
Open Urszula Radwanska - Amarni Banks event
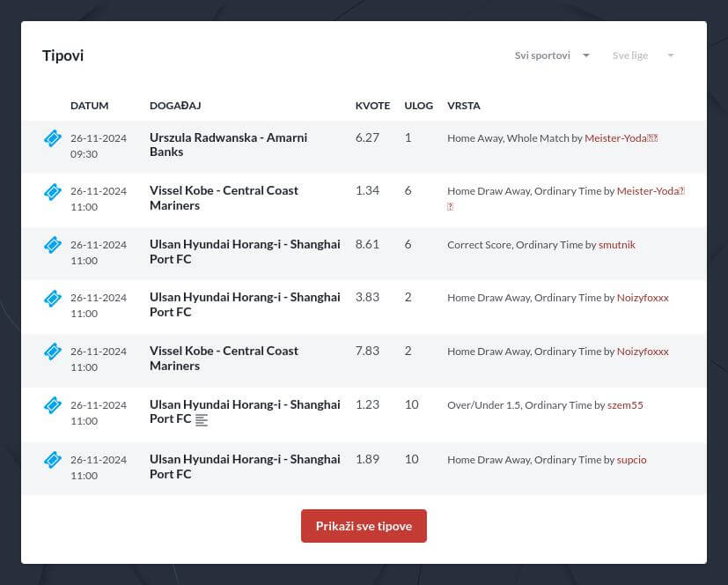pos(228,144)
